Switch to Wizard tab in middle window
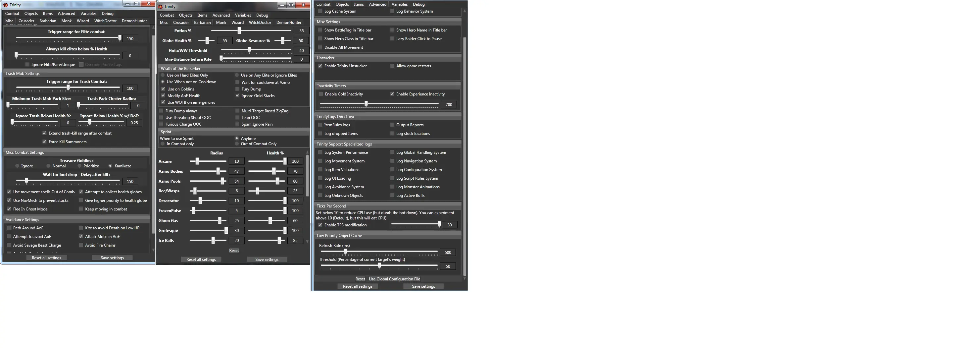Screen dimensions: 980x348 point(237,23)
